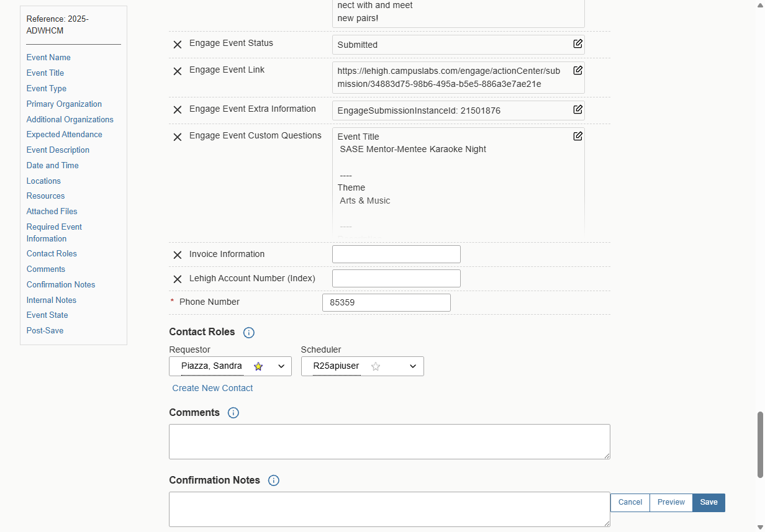Show Comments help info icon
This screenshot has height=532, width=765.
click(233, 413)
